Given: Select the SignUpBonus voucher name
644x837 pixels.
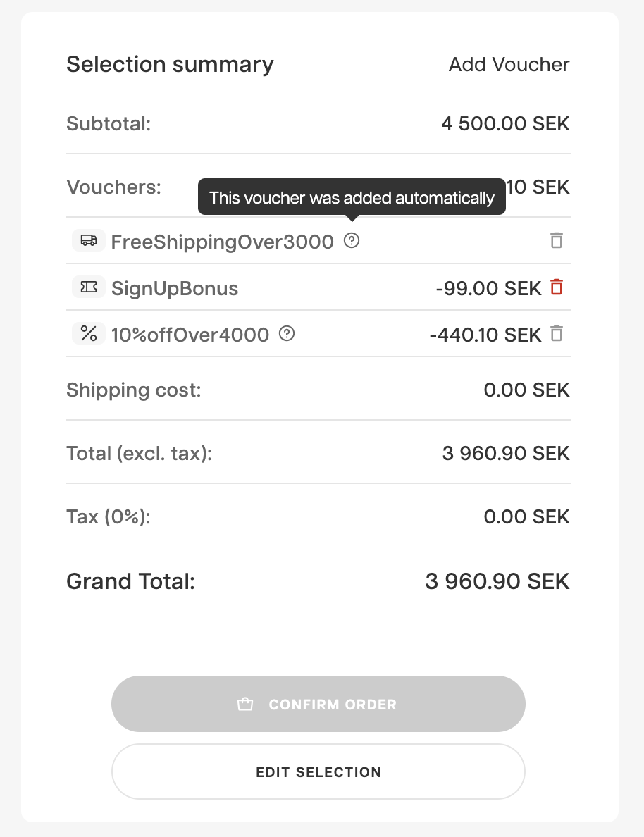Looking at the screenshot, I should coord(175,288).
